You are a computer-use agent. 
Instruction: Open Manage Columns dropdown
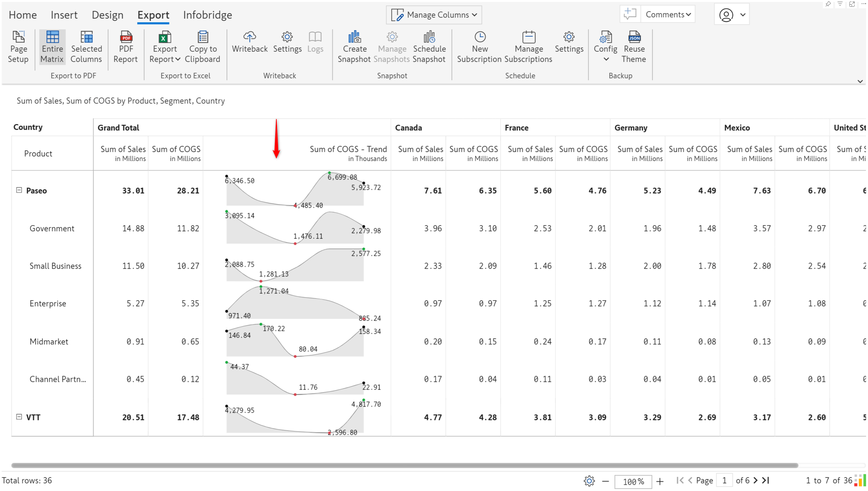pos(434,15)
